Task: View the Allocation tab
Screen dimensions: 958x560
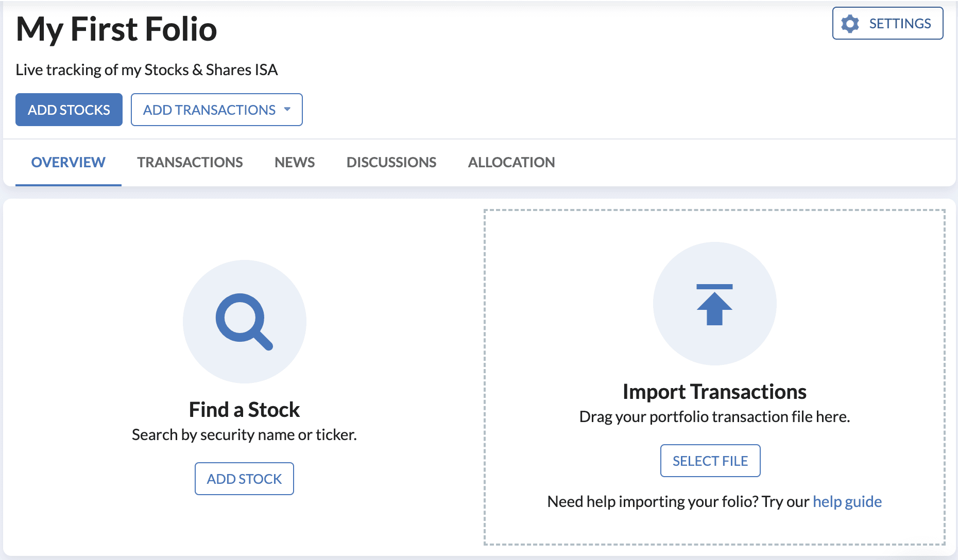Action: click(x=511, y=162)
